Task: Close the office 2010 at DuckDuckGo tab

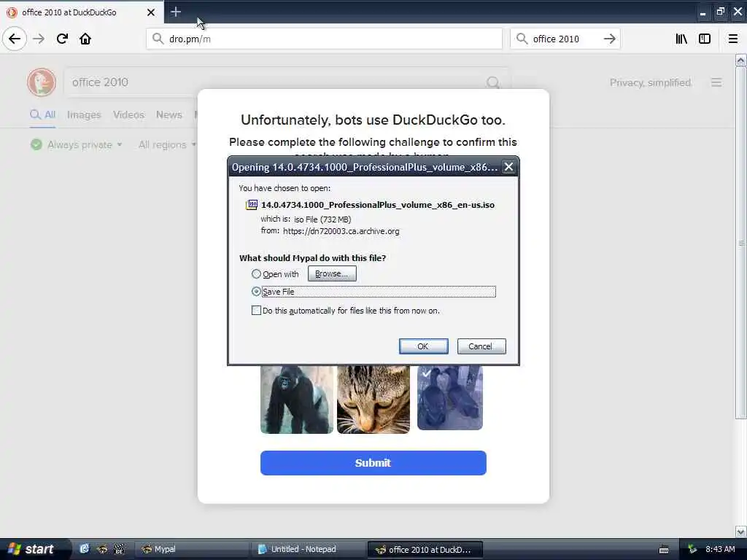Action: point(150,12)
